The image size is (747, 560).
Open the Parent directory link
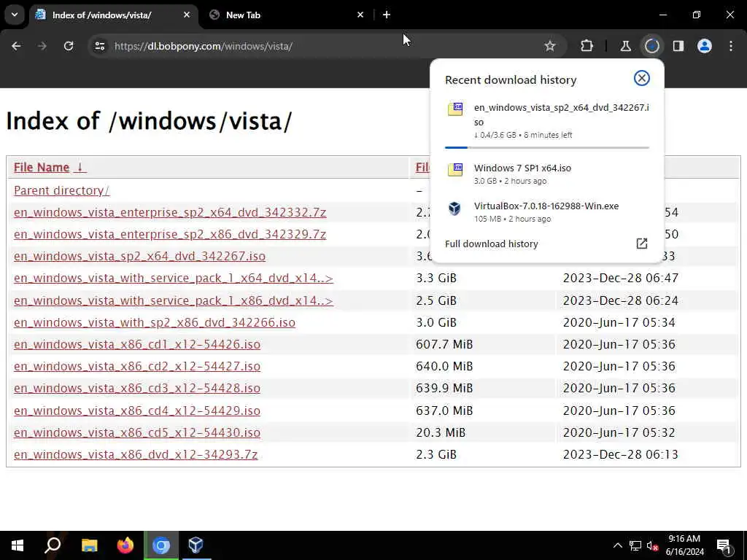coord(61,190)
